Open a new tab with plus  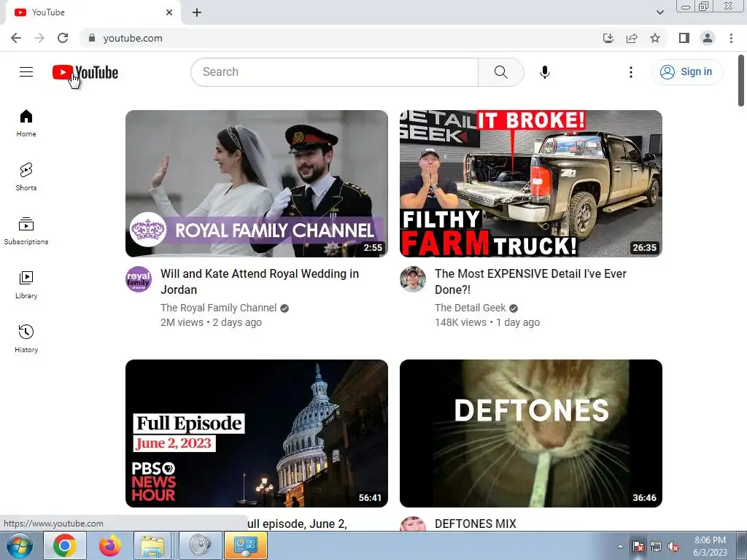(x=197, y=12)
